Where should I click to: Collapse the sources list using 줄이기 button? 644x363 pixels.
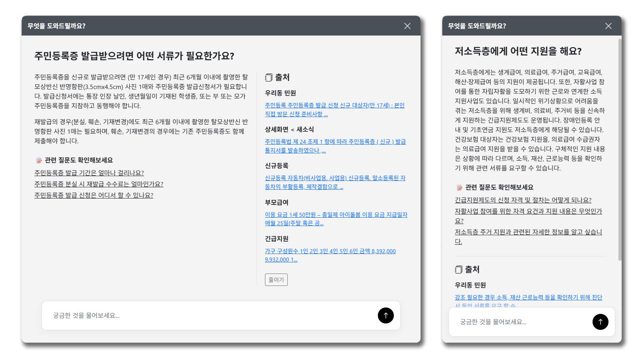(276, 280)
